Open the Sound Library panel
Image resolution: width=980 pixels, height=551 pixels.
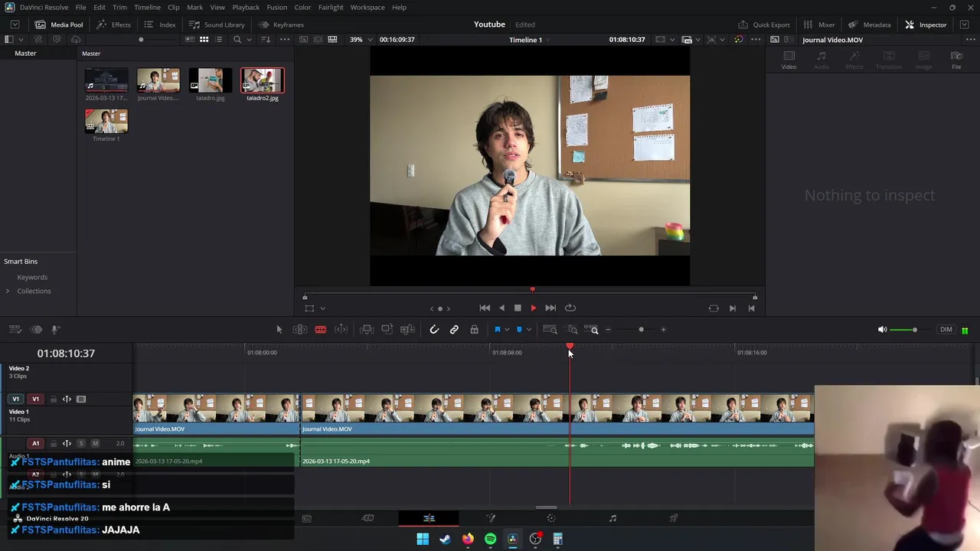pos(217,24)
